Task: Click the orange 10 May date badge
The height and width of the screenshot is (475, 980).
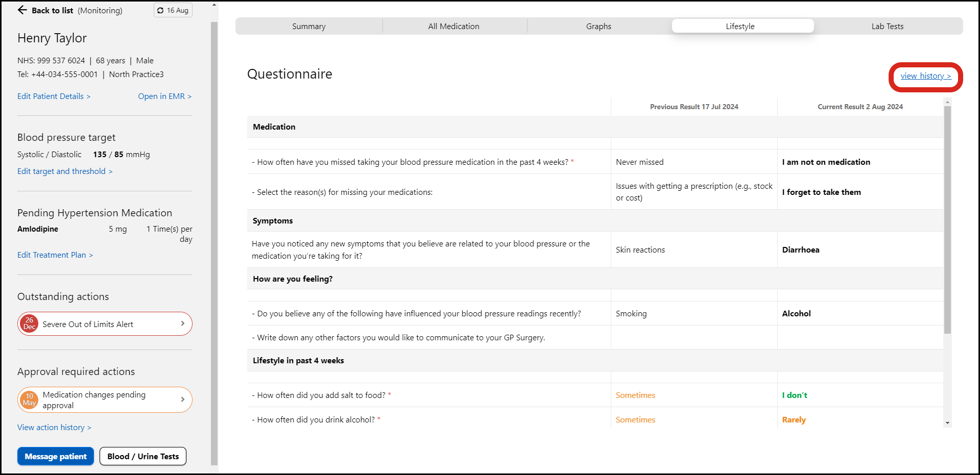Action: 29,399
